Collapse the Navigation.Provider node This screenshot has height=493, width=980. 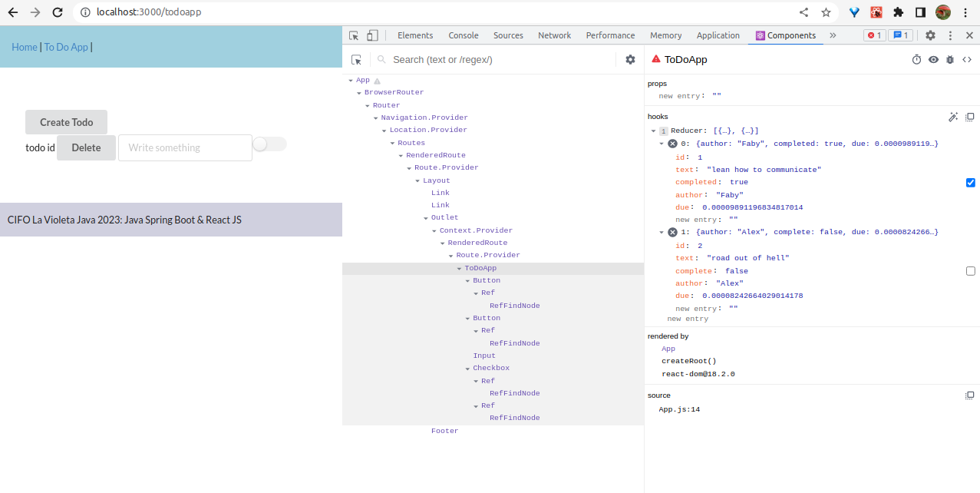[376, 117]
